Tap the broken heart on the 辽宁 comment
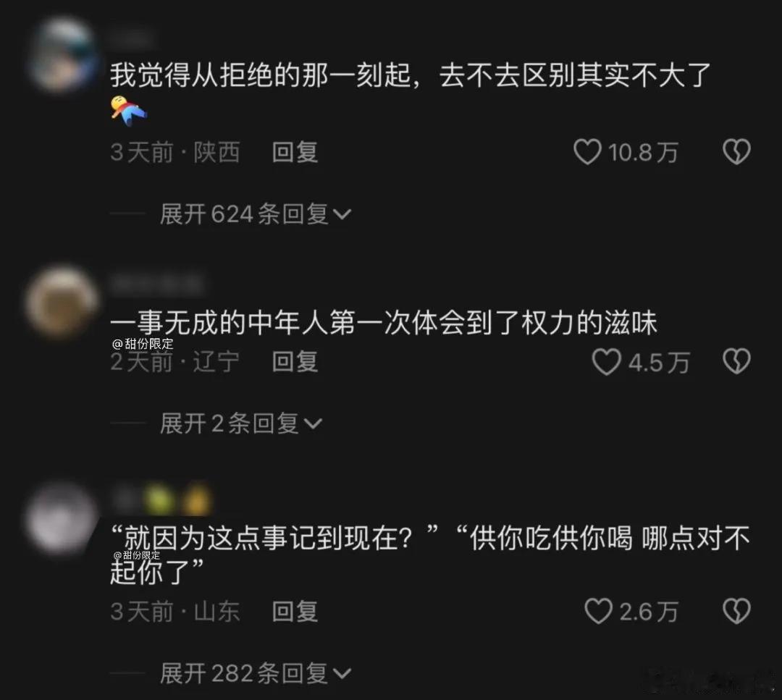 tap(736, 361)
